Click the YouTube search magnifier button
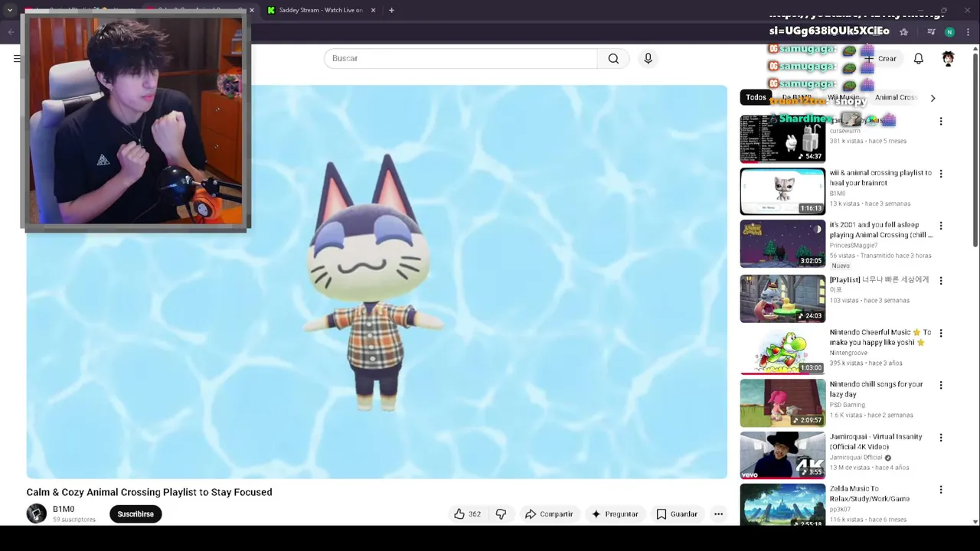The width and height of the screenshot is (980, 551). point(613,58)
